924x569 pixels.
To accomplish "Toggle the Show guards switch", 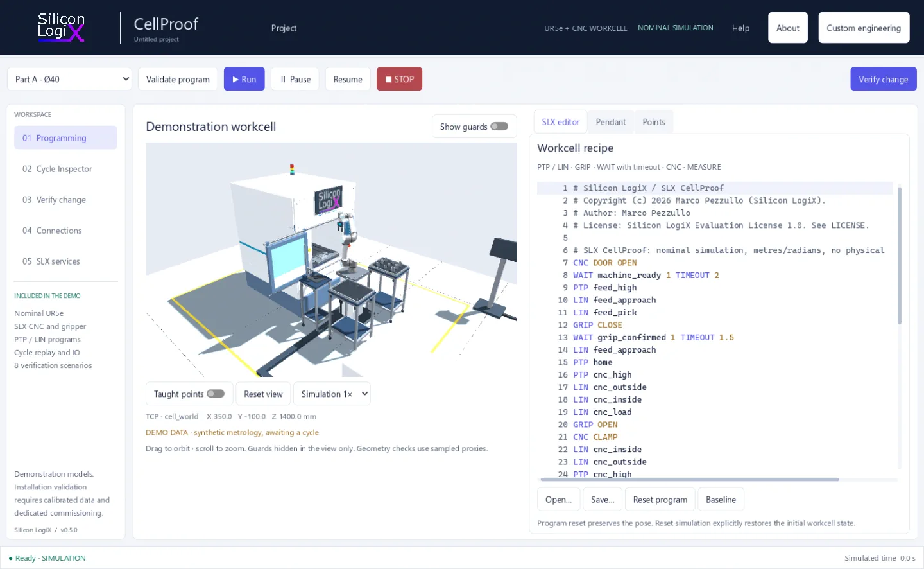I will click(499, 127).
